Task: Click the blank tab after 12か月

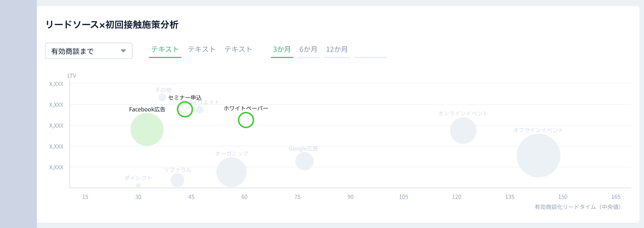Action: (370, 51)
